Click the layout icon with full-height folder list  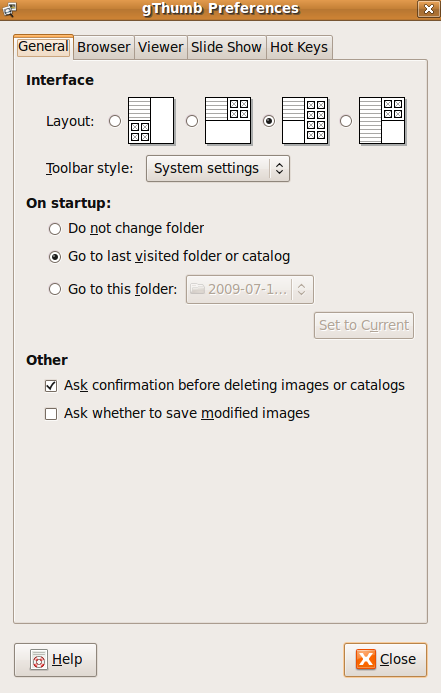click(x=382, y=121)
